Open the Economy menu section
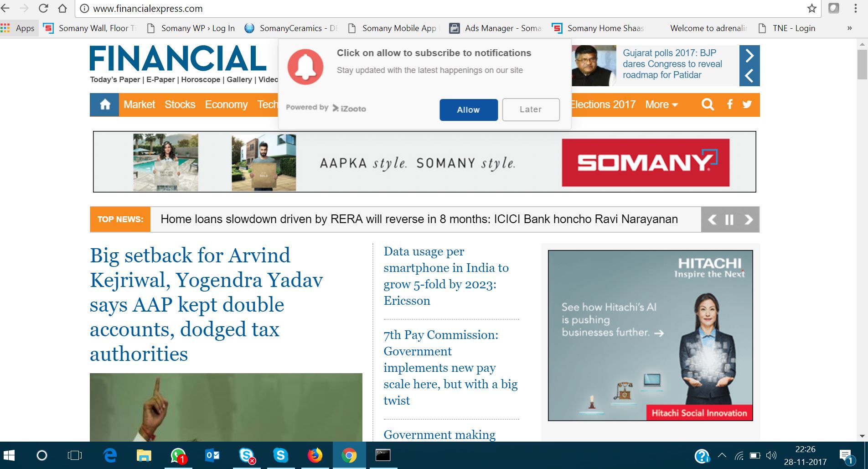Screen dimensions: 868x469 [226, 104]
